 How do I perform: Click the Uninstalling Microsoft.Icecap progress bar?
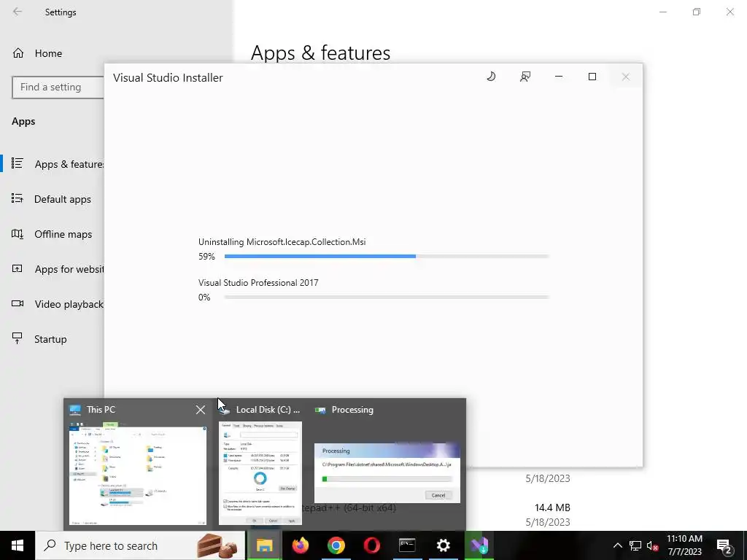point(387,256)
